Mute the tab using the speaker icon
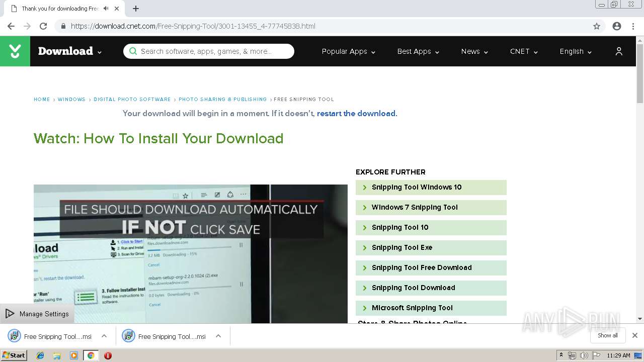This screenshot has height=362, width=644. [x=106, y=9]
